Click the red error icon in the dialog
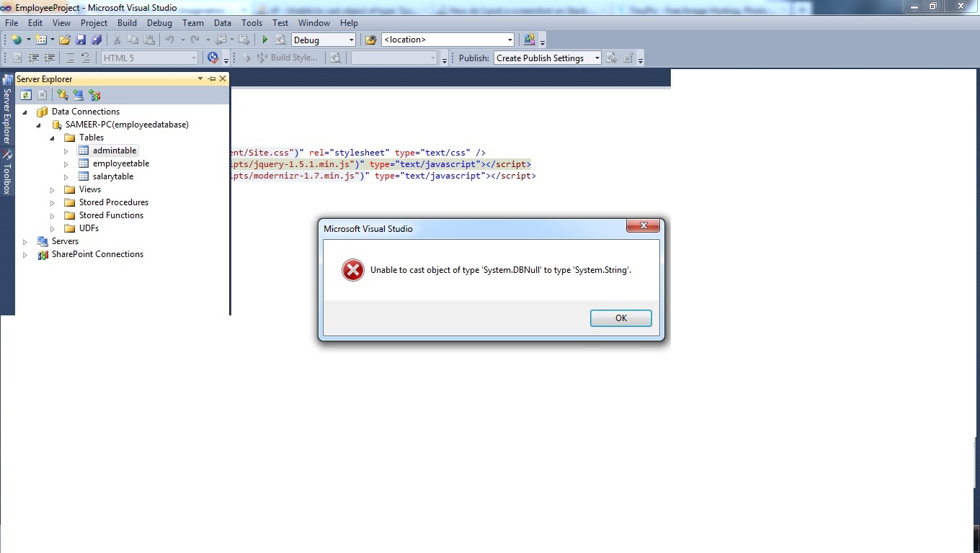The width and height of the screenshot is (980, 553). [352, 270]
